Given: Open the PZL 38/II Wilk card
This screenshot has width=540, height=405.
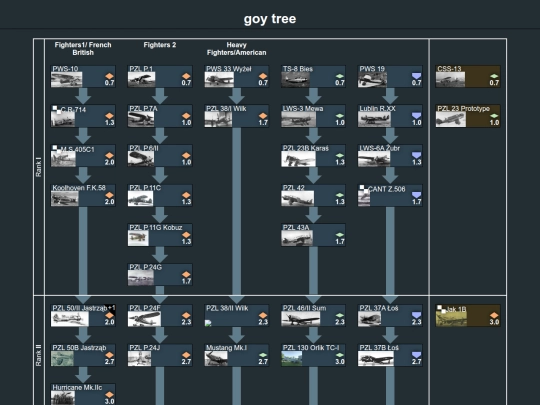Looking at the screenshot, I should [237, 315].
